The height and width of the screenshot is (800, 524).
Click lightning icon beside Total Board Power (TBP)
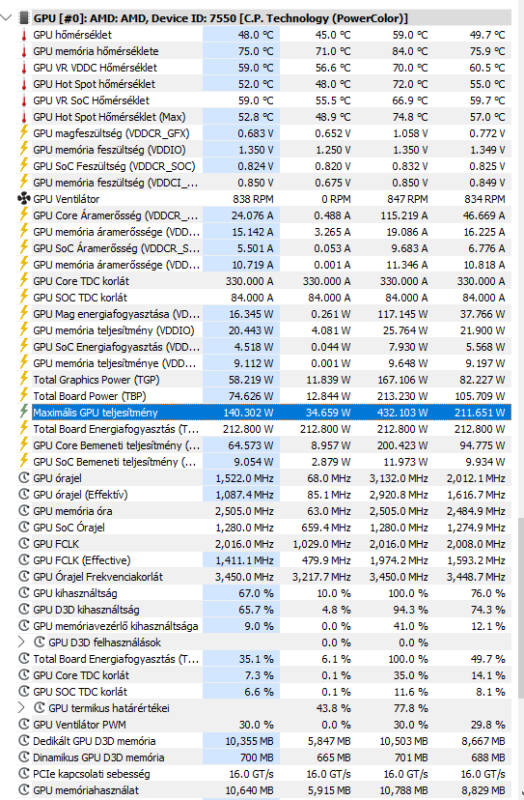23,395
